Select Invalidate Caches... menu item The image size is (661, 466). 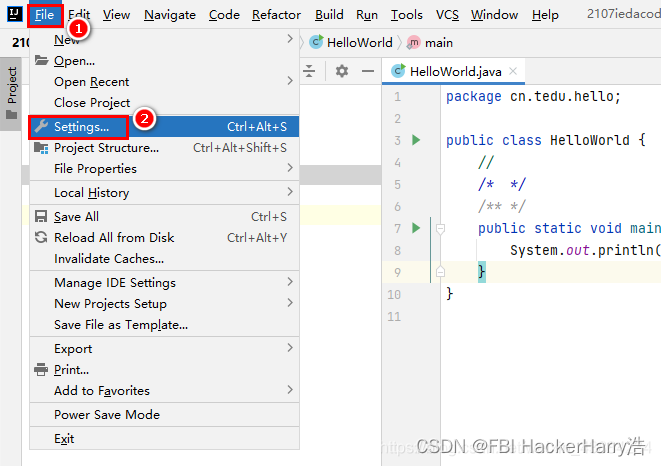tap(164, 259)
